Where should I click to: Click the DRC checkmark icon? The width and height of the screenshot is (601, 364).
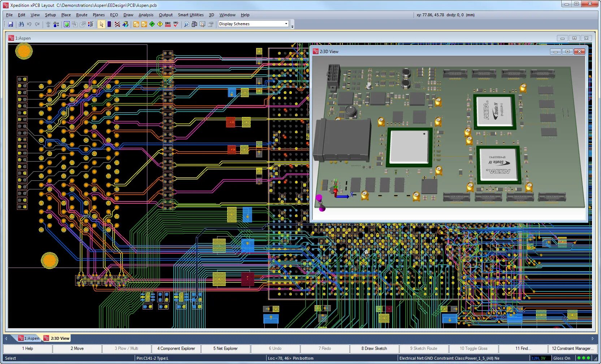coord(176,24)
